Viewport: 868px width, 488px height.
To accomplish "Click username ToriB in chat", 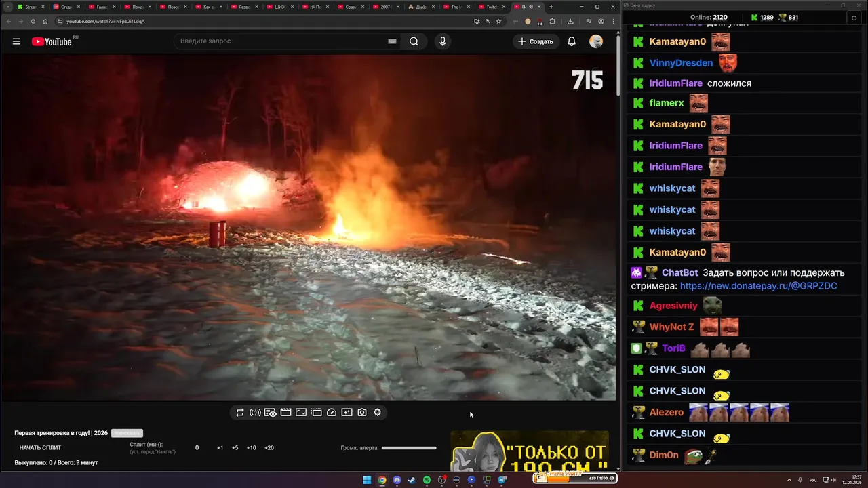I will (673, 348).
